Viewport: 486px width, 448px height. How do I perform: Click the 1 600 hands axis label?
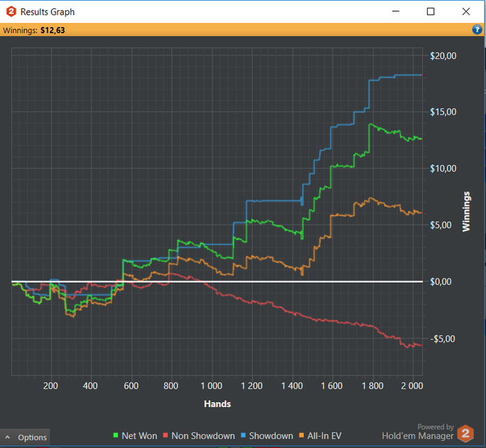pos(332,385)
